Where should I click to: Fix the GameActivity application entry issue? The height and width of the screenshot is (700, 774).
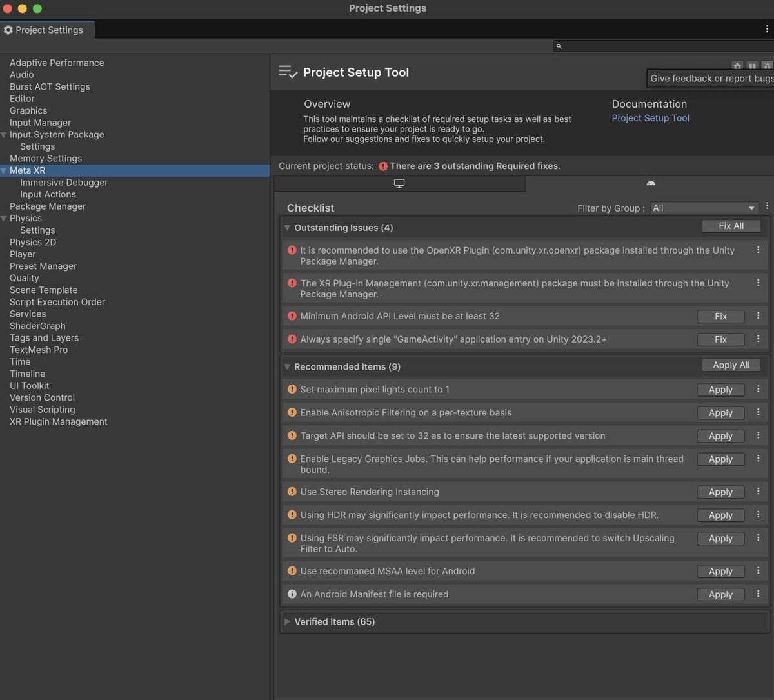[x=720, y=339]
